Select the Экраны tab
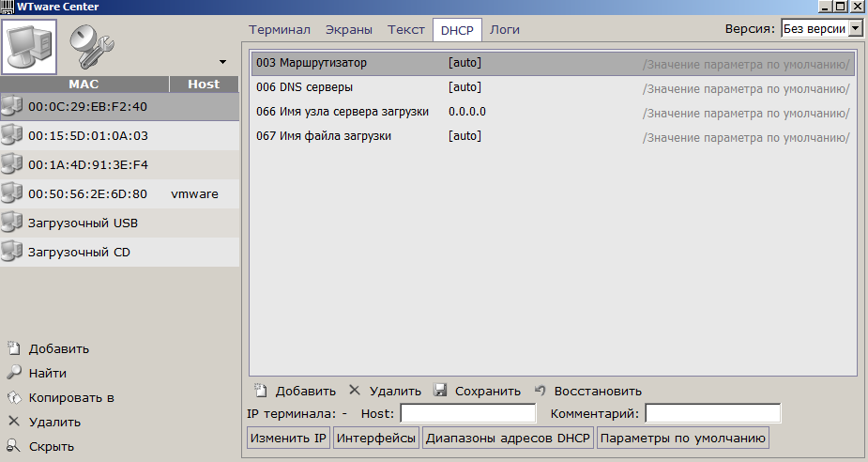The image size is (868, 462). pos(348,29)
